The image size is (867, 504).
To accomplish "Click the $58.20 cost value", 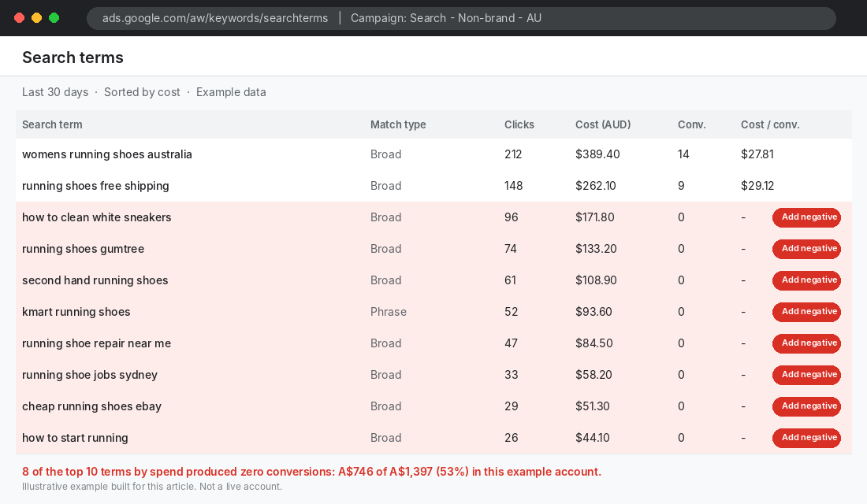I will (x=594, y=375).
